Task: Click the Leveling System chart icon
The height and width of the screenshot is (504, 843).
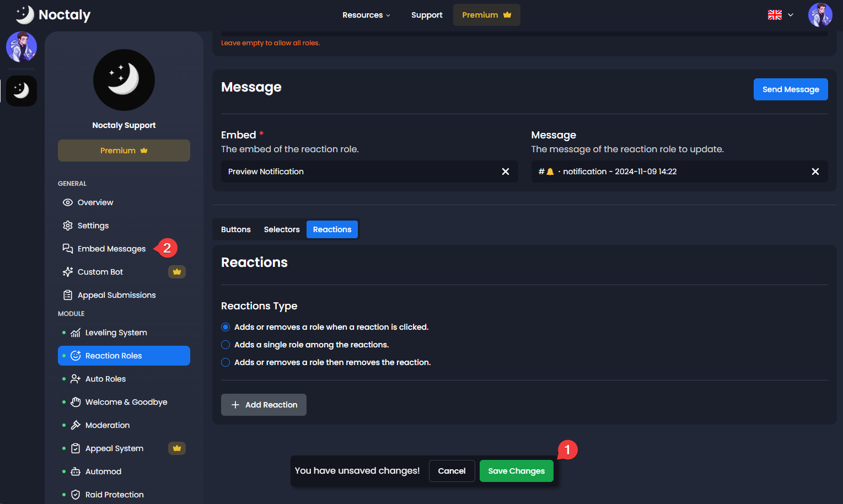Action: tap(76, 333)
